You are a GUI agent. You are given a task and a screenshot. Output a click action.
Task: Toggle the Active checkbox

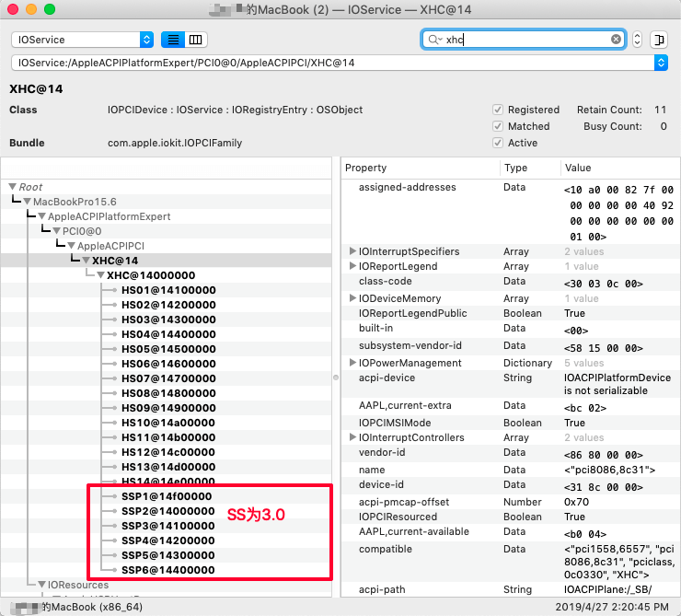[x=498, y=143]
